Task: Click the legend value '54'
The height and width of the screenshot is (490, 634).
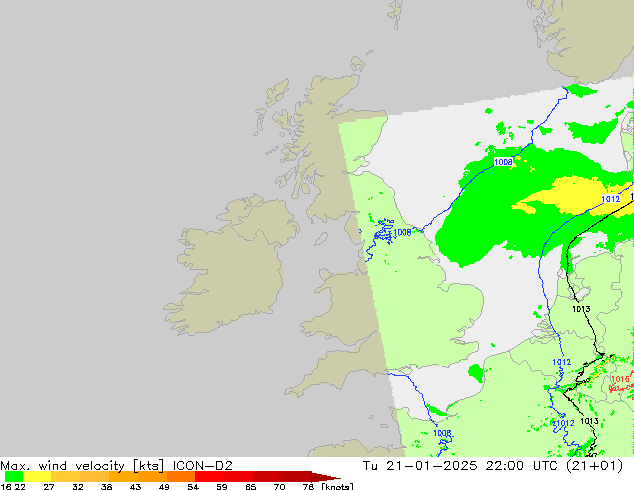Action: [193, 486]
